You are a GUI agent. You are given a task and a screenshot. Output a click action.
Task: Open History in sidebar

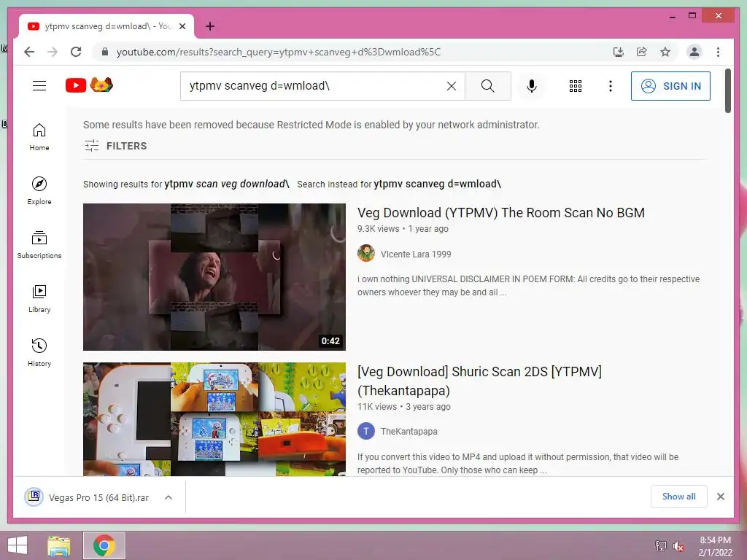(39, 352)
